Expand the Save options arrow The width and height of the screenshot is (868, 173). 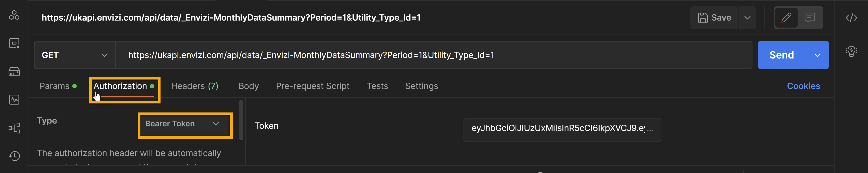[x=747, y=17]
